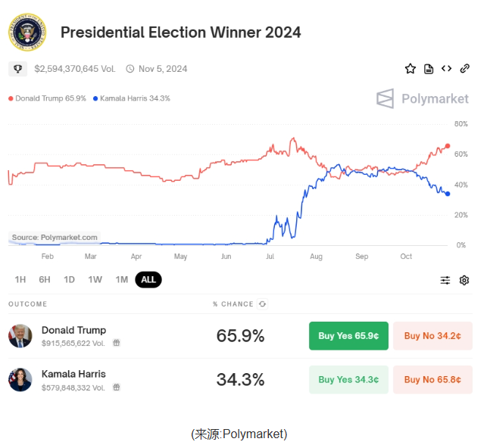Screen dimensions: 490x448
Task: Select the 1H time range
Action: coord(20,279)
